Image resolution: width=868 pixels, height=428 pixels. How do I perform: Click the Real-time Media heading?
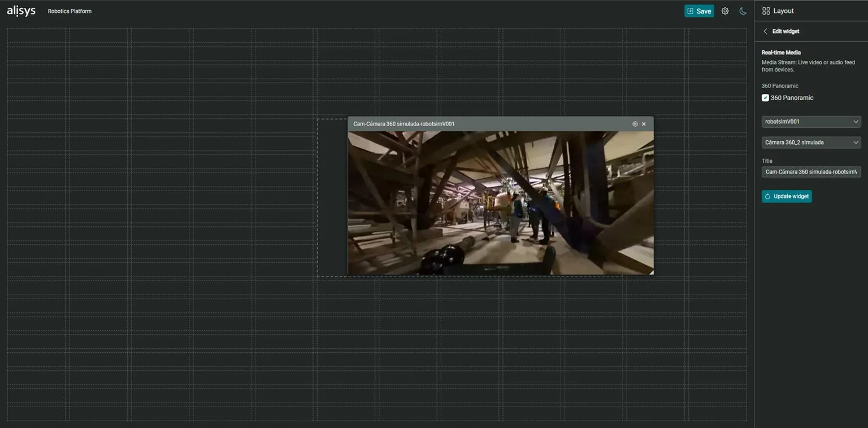(781, 53)
